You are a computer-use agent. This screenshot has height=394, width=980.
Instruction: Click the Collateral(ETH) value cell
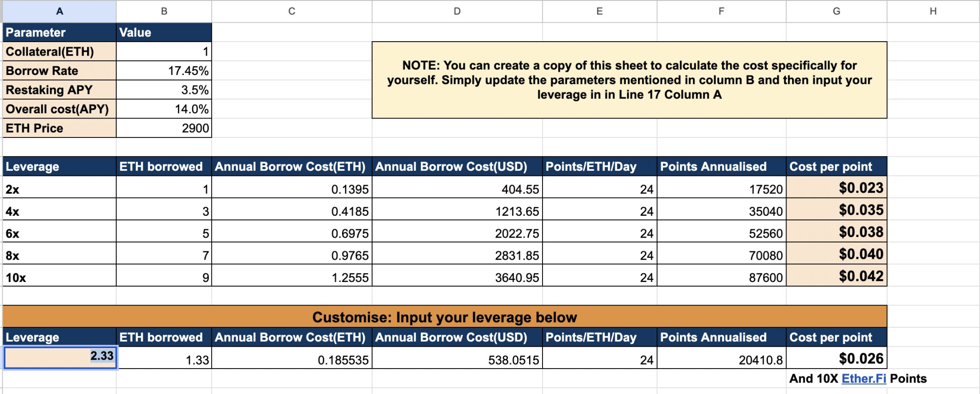pos(164,51)
